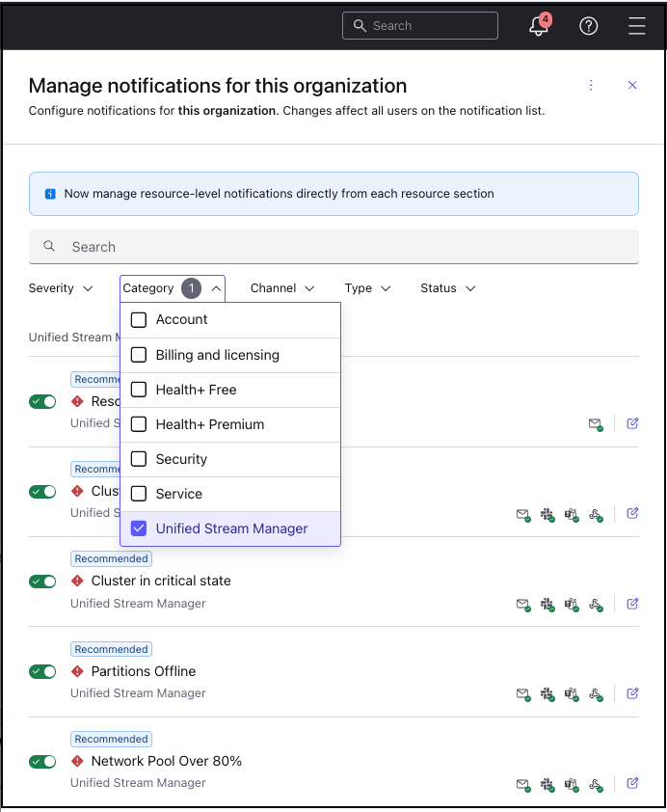Close the Manage notifications panel

click(x=632, y=86)
